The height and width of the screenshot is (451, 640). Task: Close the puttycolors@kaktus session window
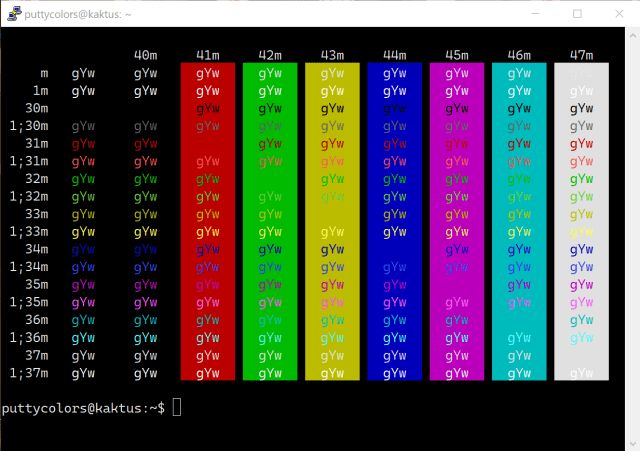pyautogui.click(x=620, y=14)
